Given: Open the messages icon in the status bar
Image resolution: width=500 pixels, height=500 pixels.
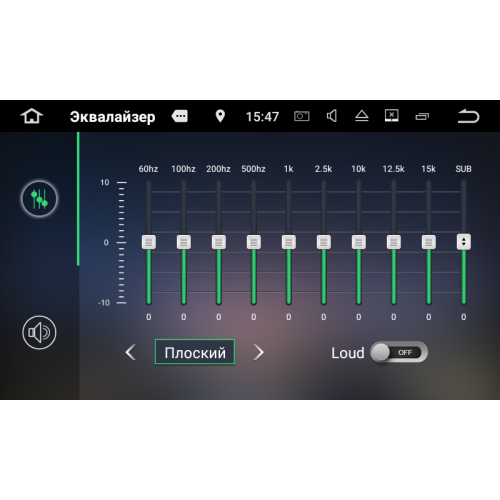Looking at the screenshot, I should coord(180,116).
